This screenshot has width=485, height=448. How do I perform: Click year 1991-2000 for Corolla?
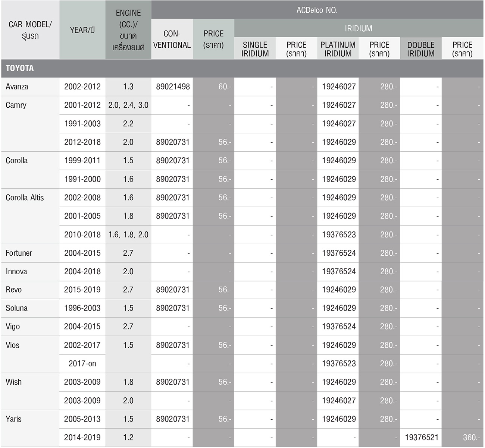(82, 179)
